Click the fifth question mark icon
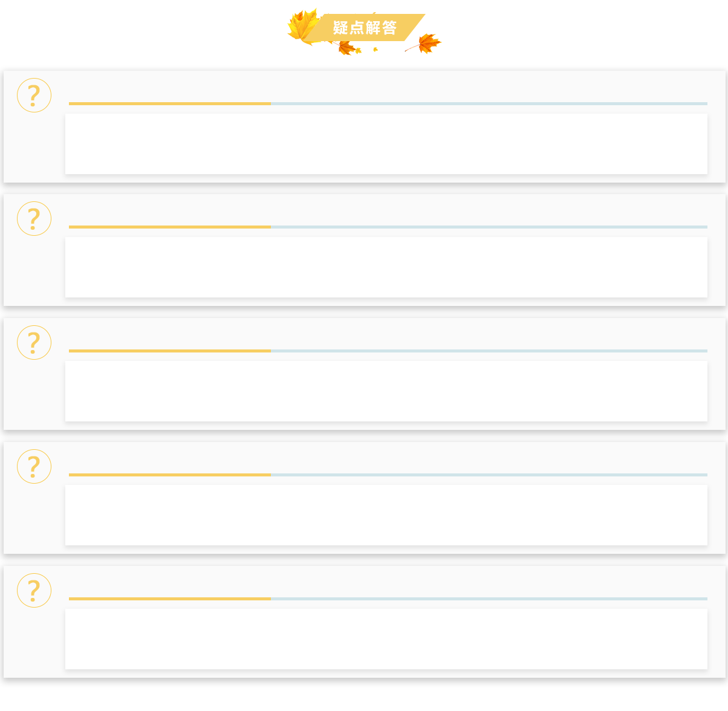The image size is (728, 711). [34, 590]
